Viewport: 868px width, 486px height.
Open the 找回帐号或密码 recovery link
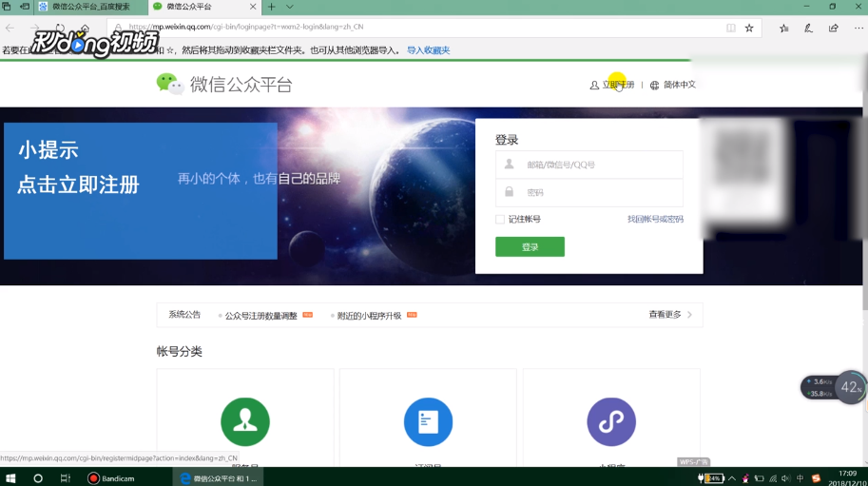point(655,219)
